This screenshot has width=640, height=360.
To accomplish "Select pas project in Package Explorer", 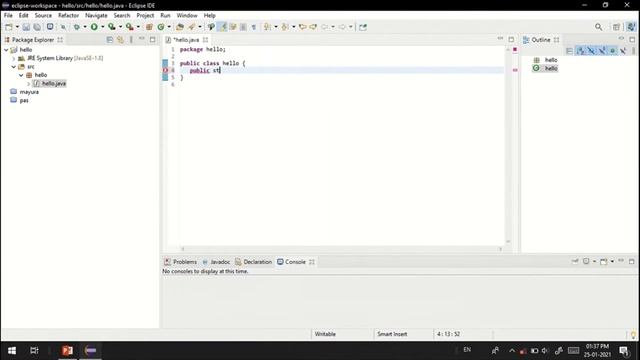I will [x=24, y=100].
